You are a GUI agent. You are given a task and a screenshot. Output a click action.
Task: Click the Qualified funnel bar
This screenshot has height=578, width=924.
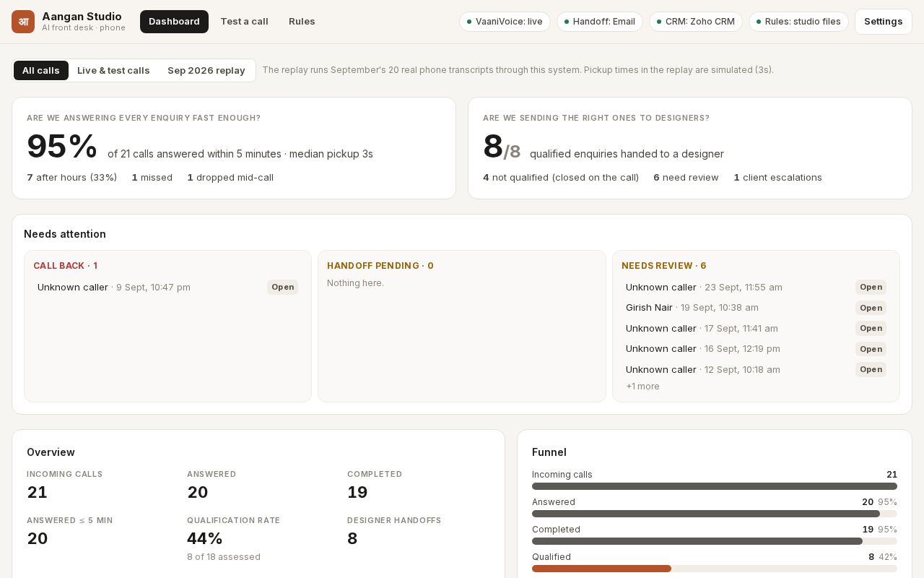(x=715, y=569)
